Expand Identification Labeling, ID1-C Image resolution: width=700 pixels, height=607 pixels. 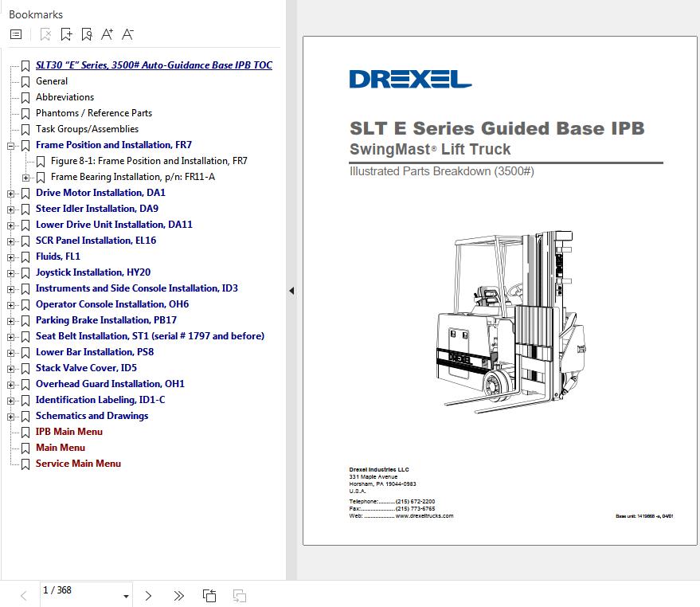coord(10,401)
